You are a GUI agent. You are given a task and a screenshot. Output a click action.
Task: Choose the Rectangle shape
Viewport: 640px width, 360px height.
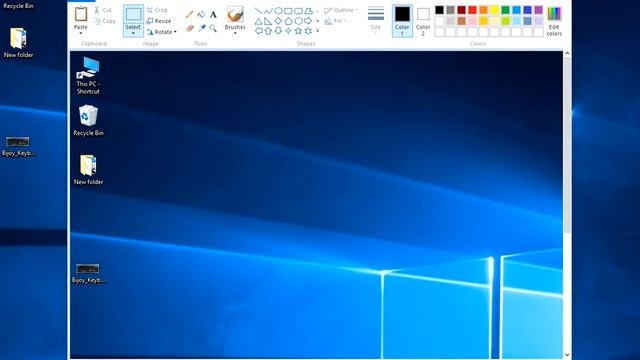[288, 11]
